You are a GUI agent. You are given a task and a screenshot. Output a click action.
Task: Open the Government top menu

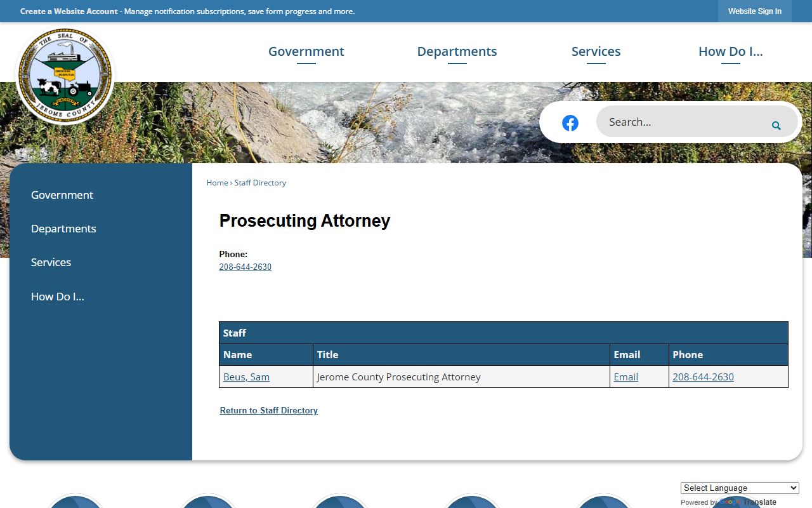(x=306, y=51)
